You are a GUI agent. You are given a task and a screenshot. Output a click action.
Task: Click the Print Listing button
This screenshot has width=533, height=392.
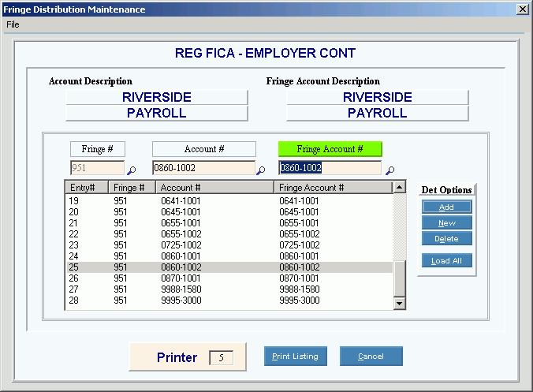point(296,357)
